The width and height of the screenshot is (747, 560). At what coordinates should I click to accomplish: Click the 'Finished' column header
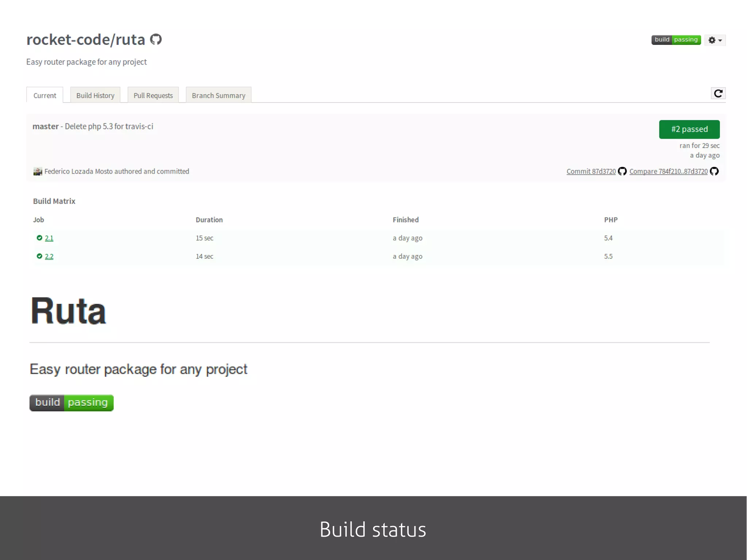(x=406, y=220)
